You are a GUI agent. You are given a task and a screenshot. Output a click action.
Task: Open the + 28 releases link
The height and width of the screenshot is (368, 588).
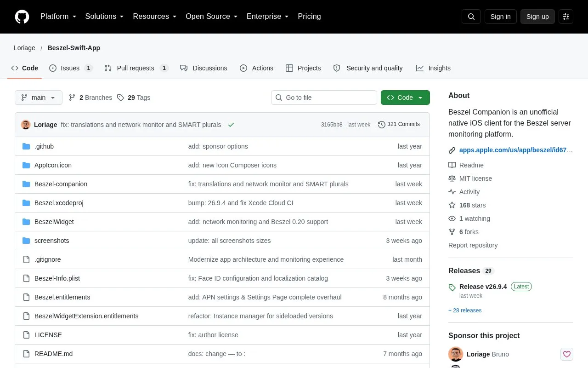pos(465,310)
